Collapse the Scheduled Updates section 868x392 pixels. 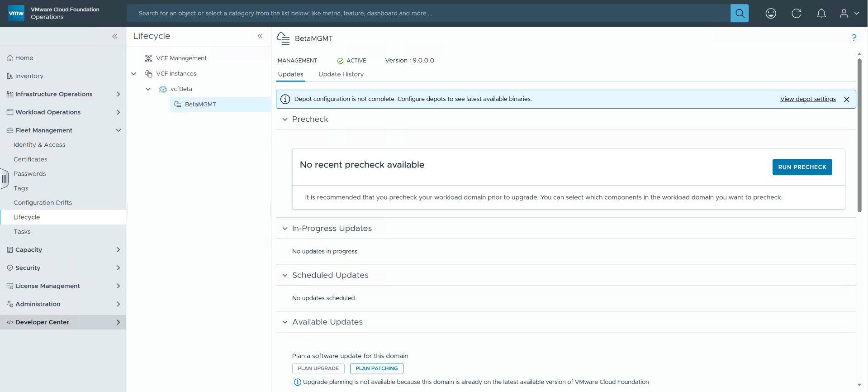coord(285,275)
